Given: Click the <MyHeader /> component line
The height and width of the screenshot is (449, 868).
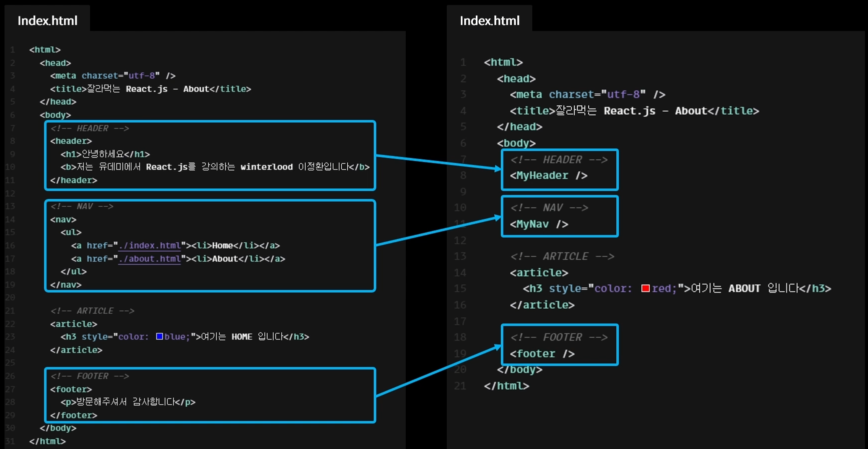Looking at the screenshot, I should click(549, 175).
